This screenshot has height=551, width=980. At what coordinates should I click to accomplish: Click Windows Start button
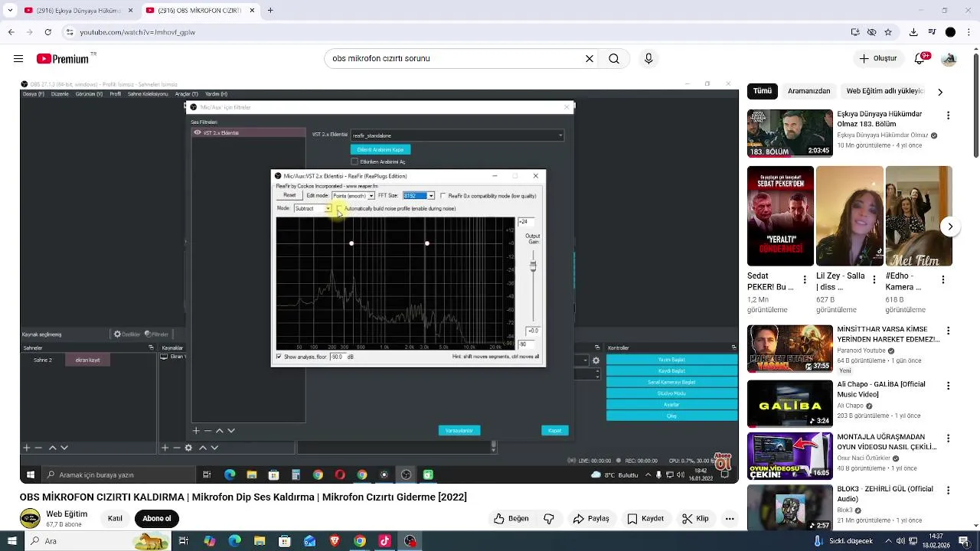(11, 541)
